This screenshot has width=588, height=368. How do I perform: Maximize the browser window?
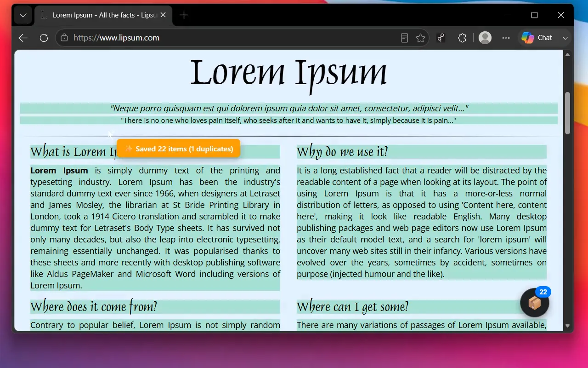click(x=534, y=15)
